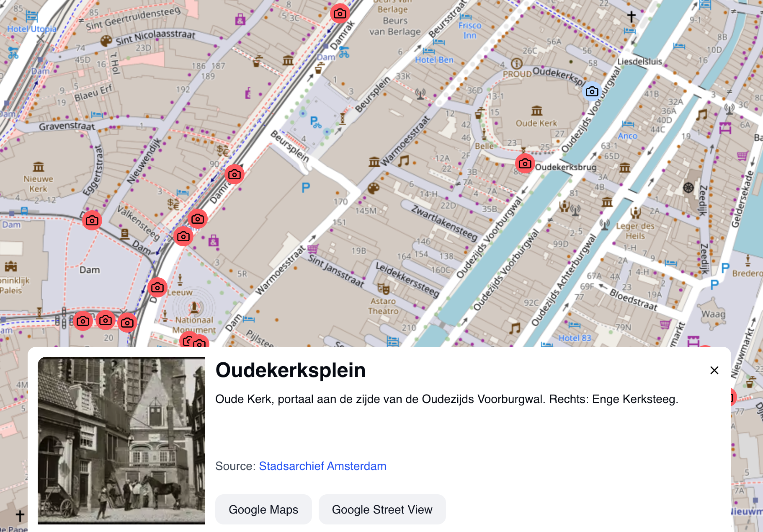Viewport: 763px width, 532px height.
Task: Click the museum icon near Nieuwe Kerk
Action: pyautogui.click(x=38, y=167)
